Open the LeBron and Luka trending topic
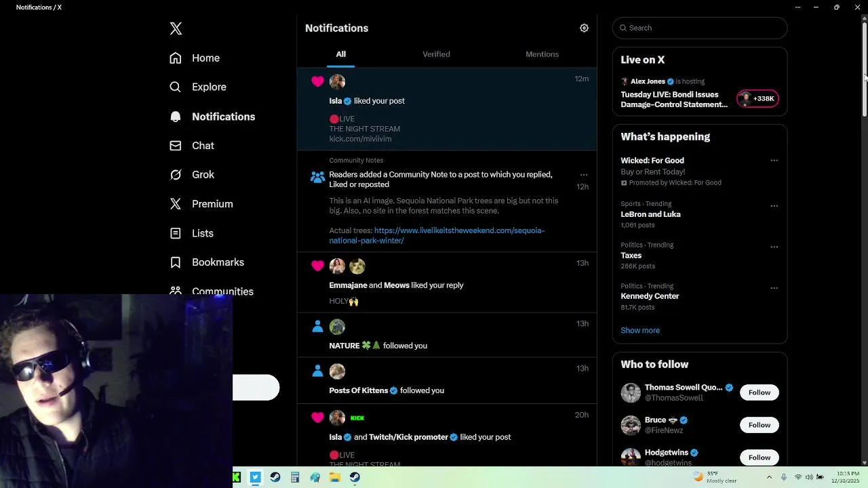The height and width of the screenshot is (488, 868). click(650, 214)
